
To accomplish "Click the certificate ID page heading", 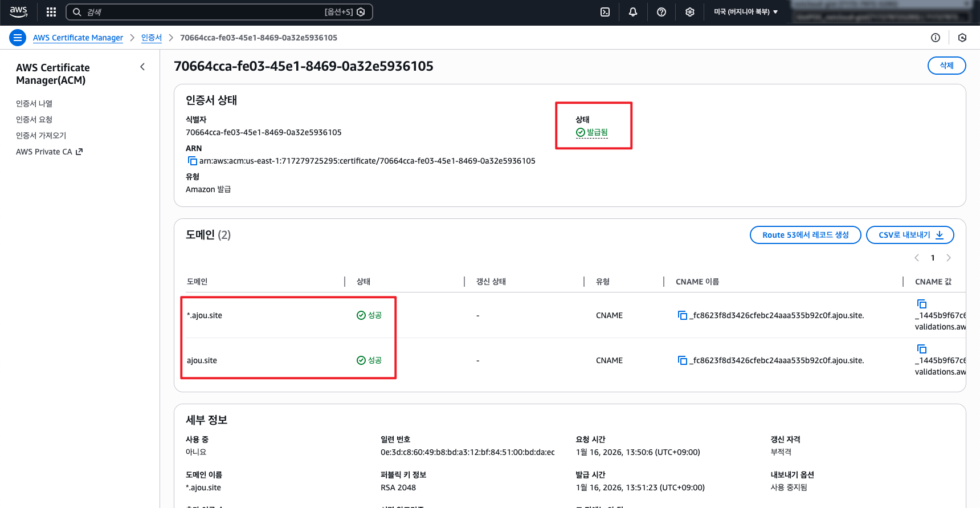I will click(304, 66).
